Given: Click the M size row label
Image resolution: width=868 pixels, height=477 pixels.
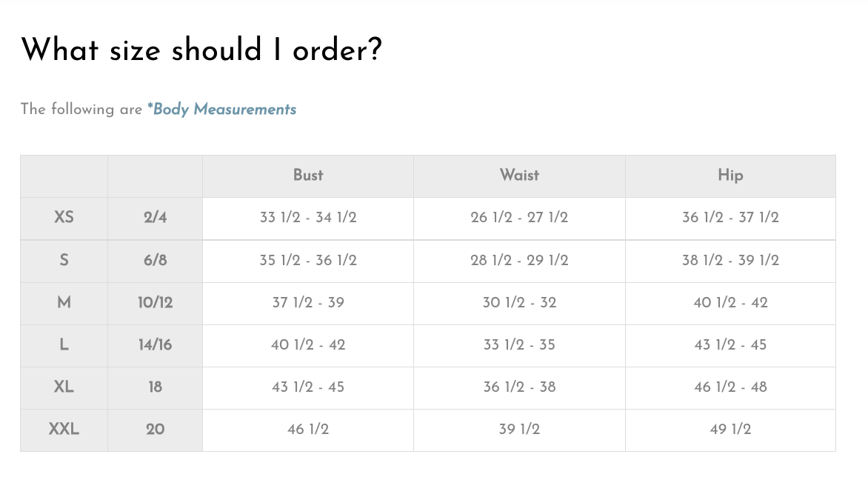Looking at the screenshot, I should pos(64,302).
